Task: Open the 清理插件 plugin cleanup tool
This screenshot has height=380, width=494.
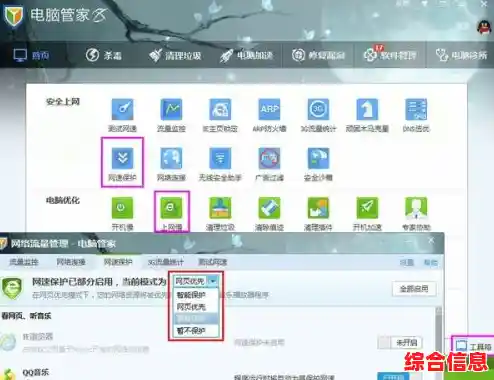Action: click(318, 213)
